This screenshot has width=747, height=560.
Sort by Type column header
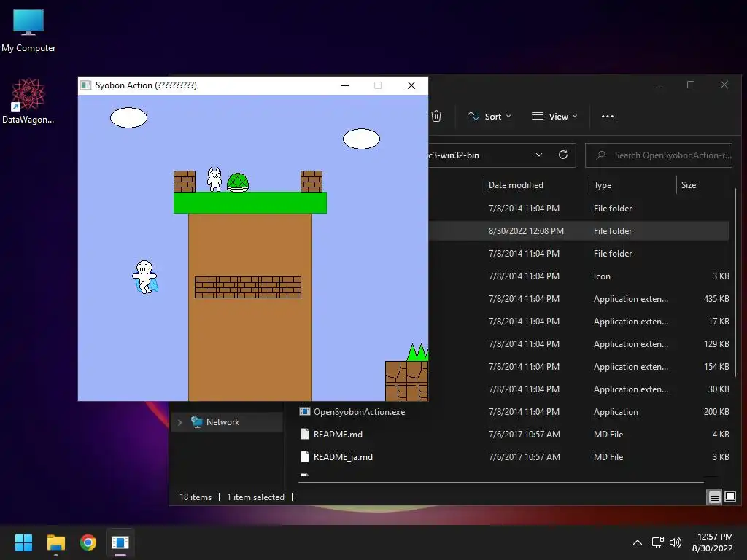point(603,184)
